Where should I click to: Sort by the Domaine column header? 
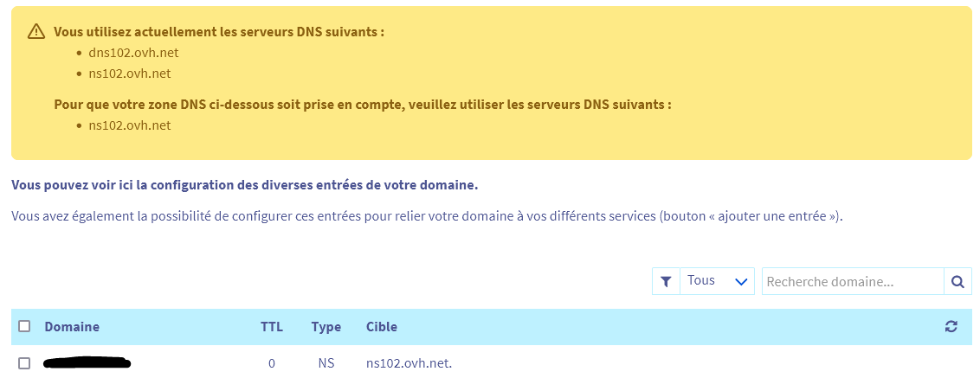click(x=72, y=327)
